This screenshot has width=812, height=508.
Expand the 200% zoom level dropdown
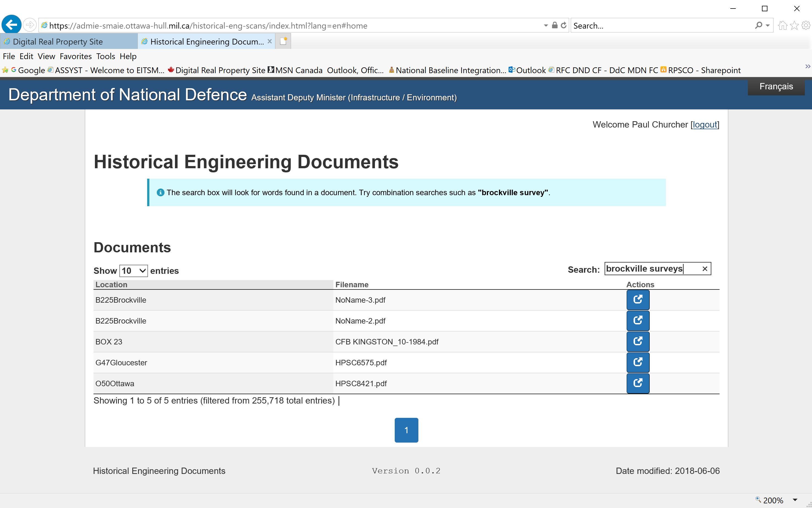(795, 499)
